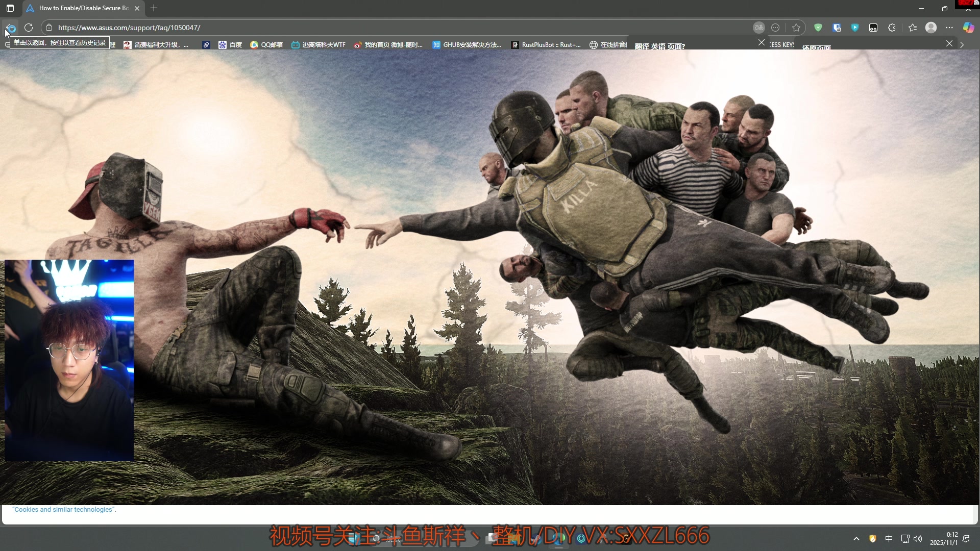The image size is (980, 551).
Task: Click the browser refresh button
Action: click(x=29, y=28)
